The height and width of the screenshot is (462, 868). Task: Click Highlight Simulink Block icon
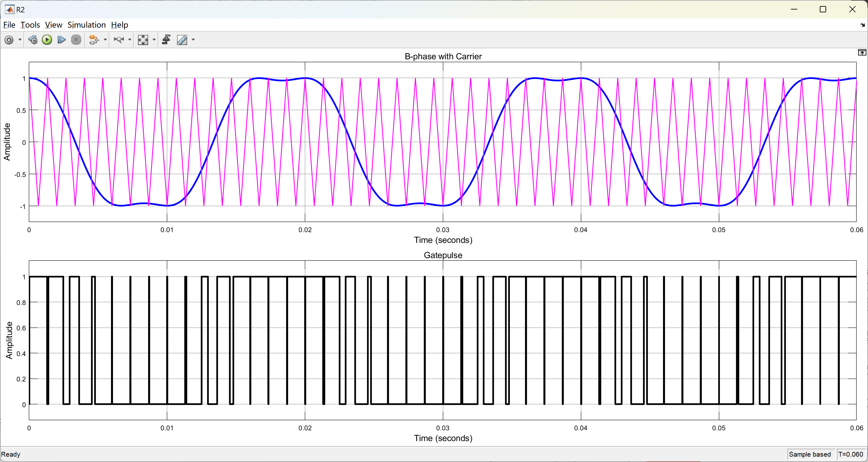tap(94, 40)
